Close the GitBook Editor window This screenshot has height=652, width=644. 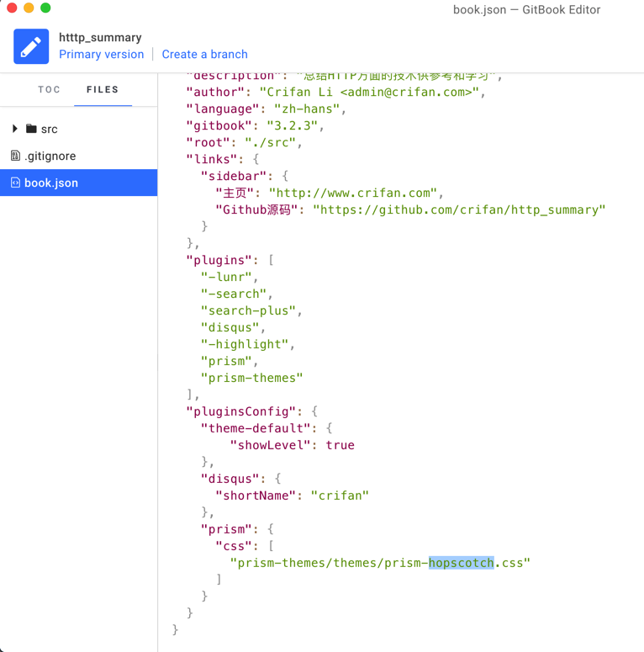(x=12, y=8)
